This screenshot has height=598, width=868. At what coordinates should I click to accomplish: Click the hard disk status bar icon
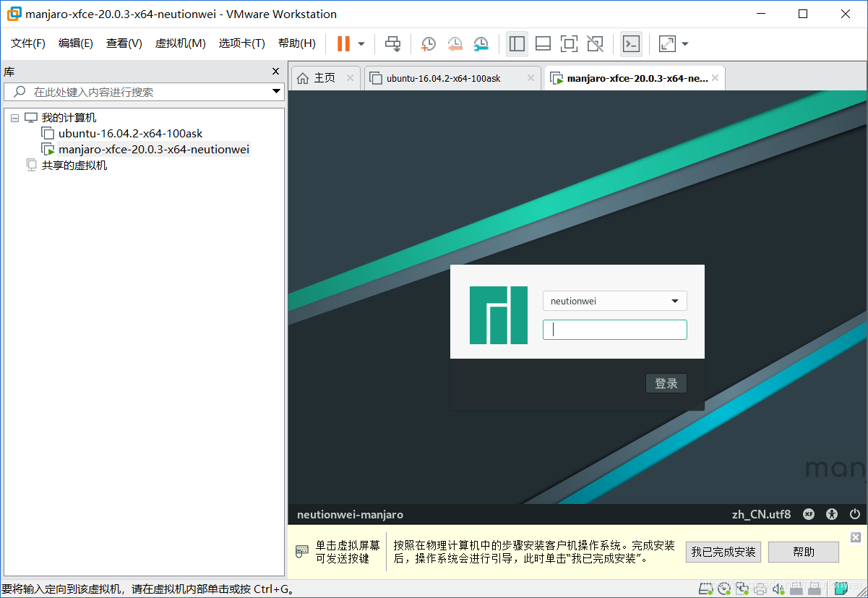pyautogui.click(x=705, y=589)
